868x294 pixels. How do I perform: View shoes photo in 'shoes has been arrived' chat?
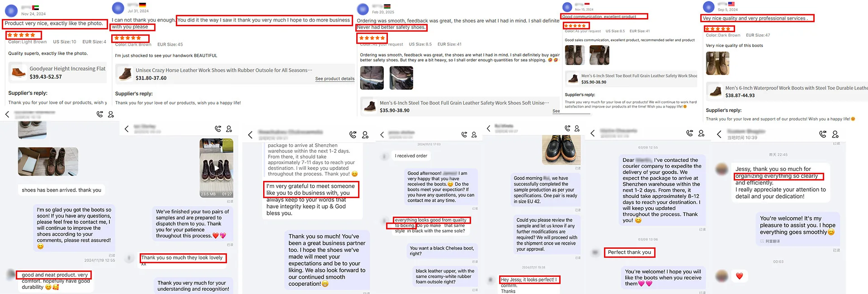pyautogui.click(x=48, y=161)
